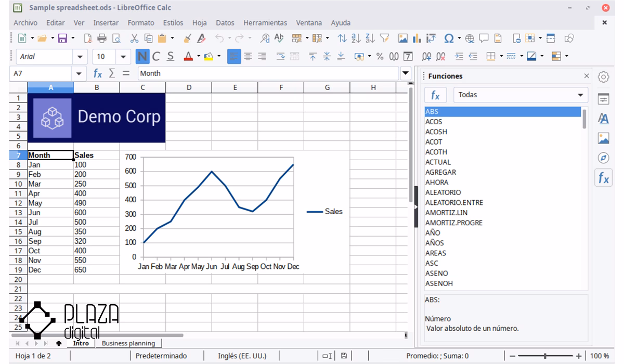
Task: Click the fx insert function button in Funciones panel
Action: click(x=435, y=95)
